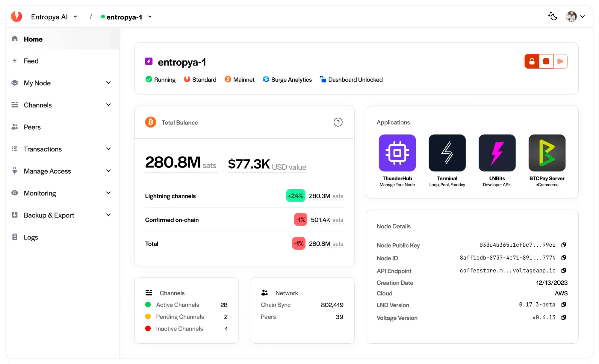Screen dimensions: 599x364
Task: Toggle dark mode moon icon
Action: point(553,16)
